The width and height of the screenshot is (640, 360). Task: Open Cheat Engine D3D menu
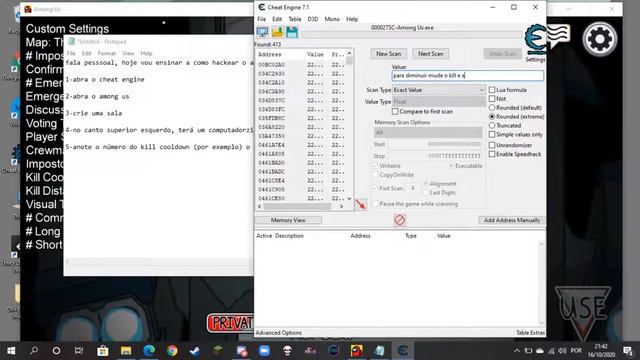tap(313, 19)
